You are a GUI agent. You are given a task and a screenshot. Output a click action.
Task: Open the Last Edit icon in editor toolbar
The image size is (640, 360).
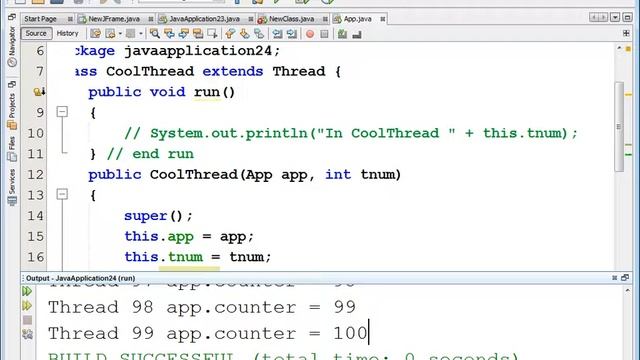click(96, 33)
